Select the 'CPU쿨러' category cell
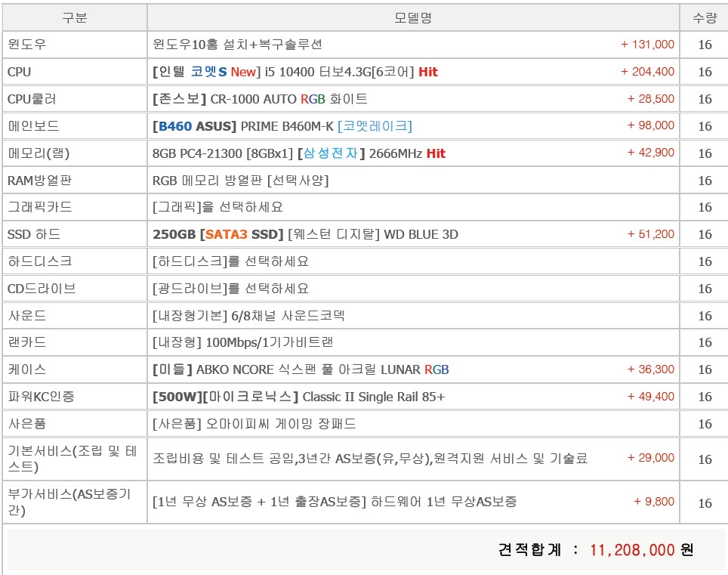The image size is (728, 575). pos(75,99)
